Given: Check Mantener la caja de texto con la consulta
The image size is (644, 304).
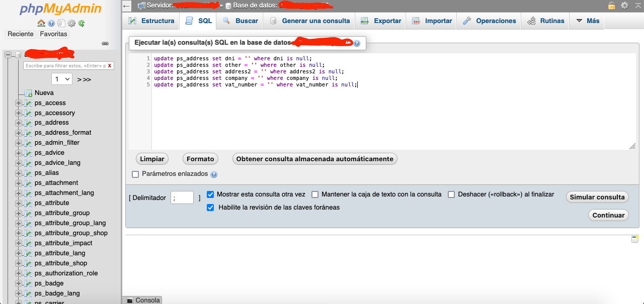Looking at the screenshot, I should [315, 194].
